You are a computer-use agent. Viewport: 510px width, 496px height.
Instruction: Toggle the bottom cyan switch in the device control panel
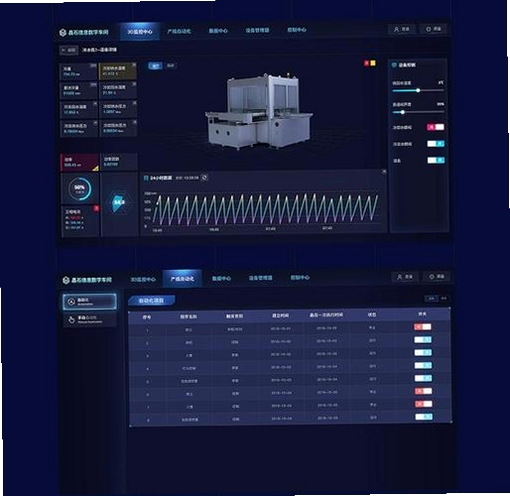pos(436,160)
